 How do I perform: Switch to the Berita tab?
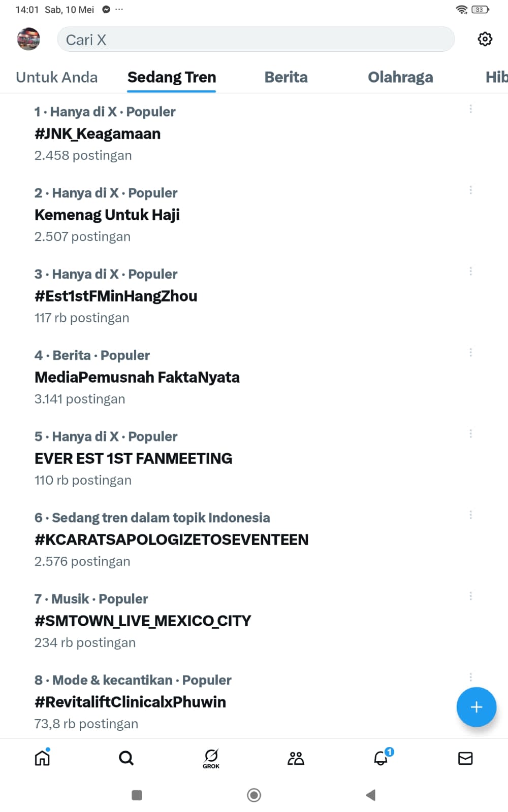click(x=286, y=77)
